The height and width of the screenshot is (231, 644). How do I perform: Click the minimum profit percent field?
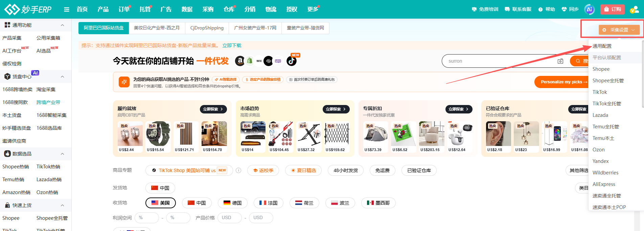pyautogui.click(x=147, y=217)
